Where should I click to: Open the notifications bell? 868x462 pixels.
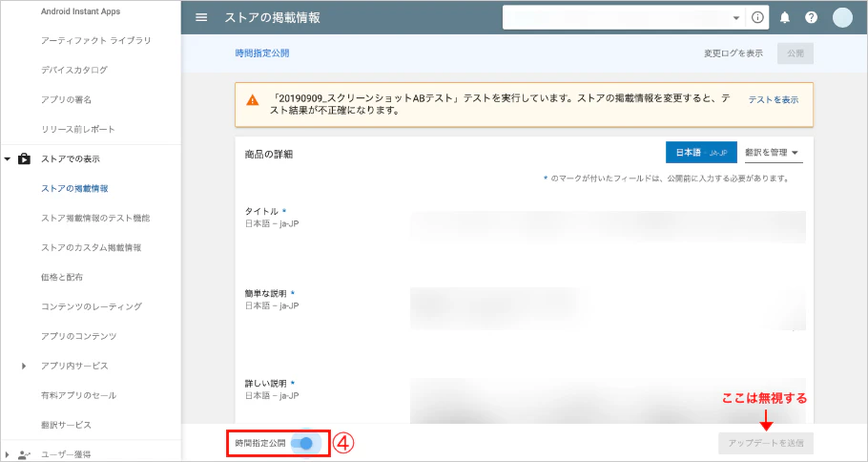pyautogui.click(x=785, y=18)
